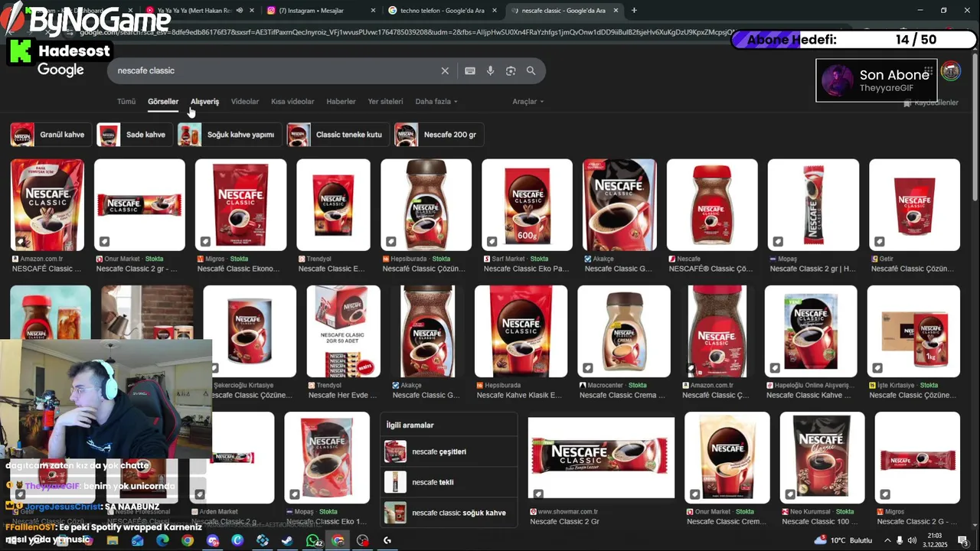Viewport: 980px width, 551px height.
Task: Open a new browser tab with plus
Action: tap(634, 11)
